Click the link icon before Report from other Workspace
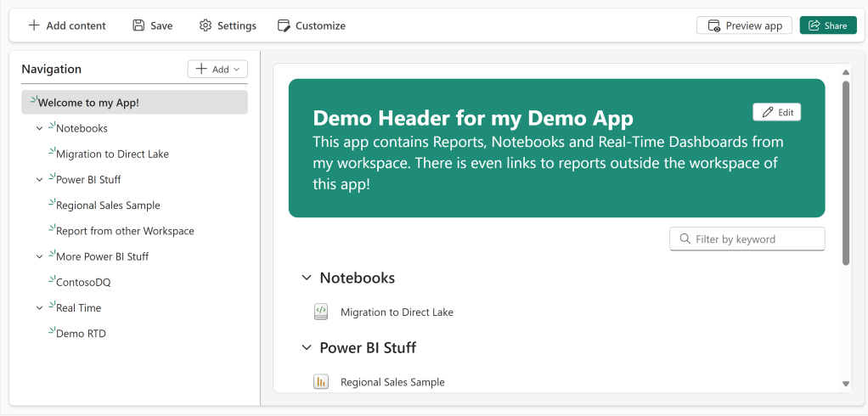 point(52,228)
